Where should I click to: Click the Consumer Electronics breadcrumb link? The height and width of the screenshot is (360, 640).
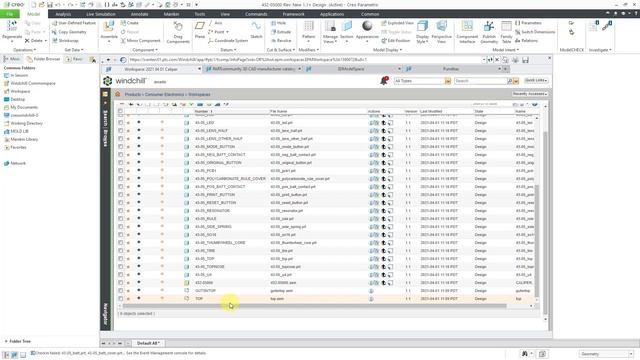coord(164,94)
